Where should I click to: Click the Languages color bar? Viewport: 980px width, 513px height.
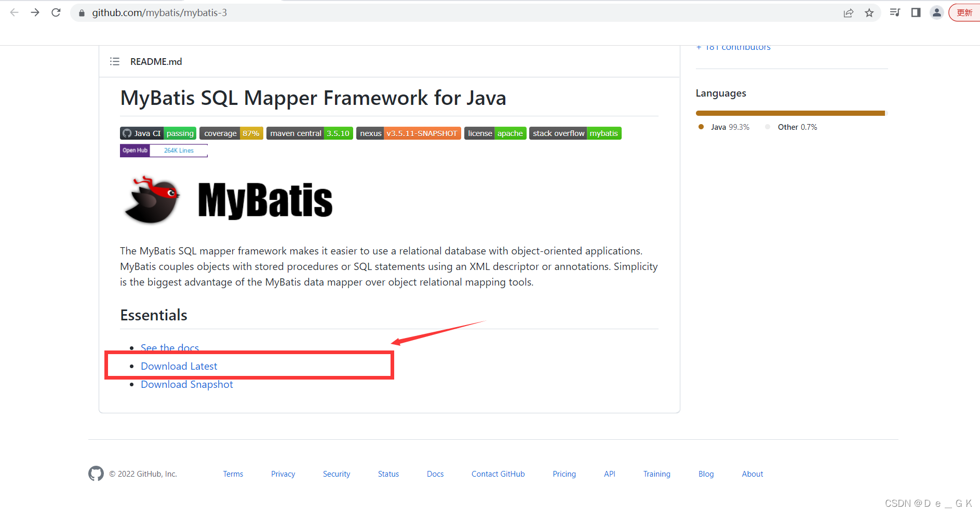791,113
